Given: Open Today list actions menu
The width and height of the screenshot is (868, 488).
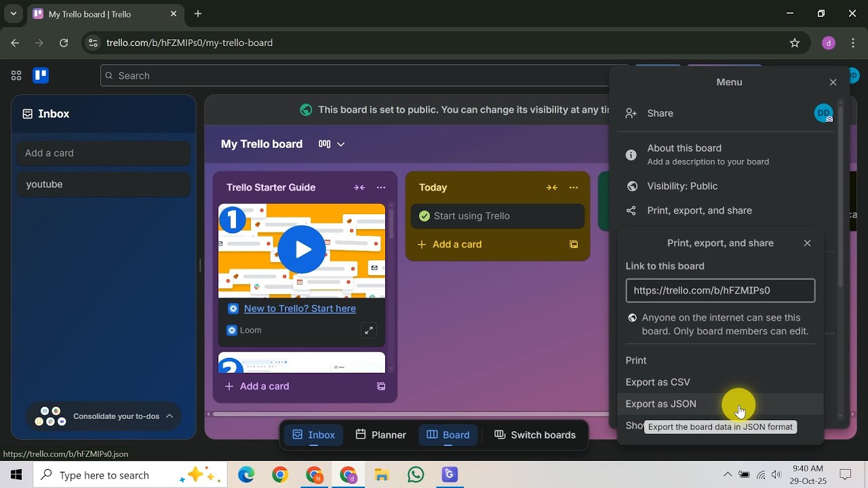Looking at the screenshot, I should 574,188.
